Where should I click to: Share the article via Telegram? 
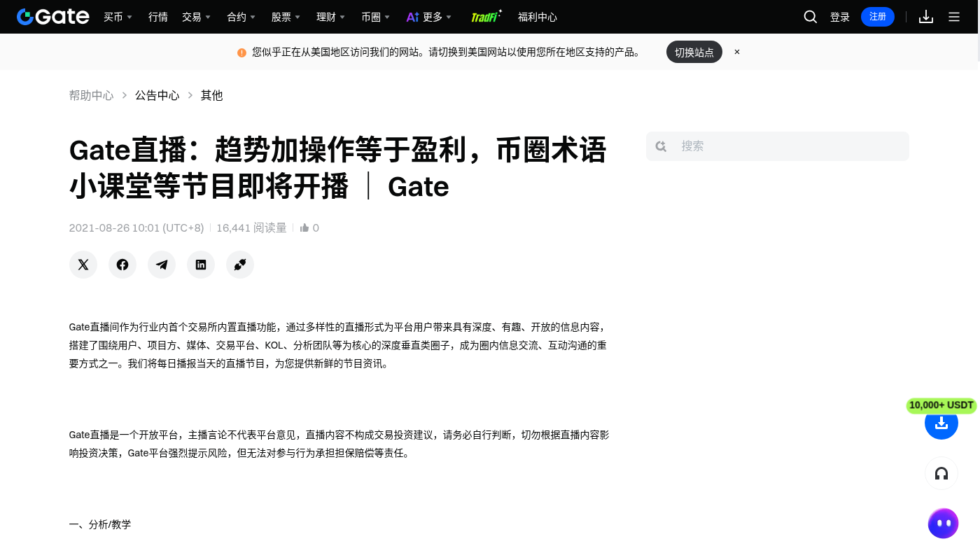pos(162,265)
